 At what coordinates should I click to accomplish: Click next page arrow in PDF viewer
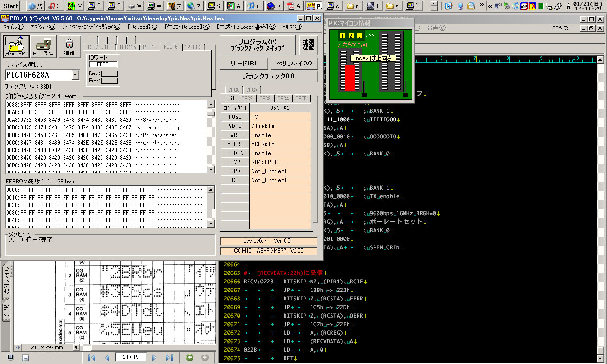[x=154, y=357]
